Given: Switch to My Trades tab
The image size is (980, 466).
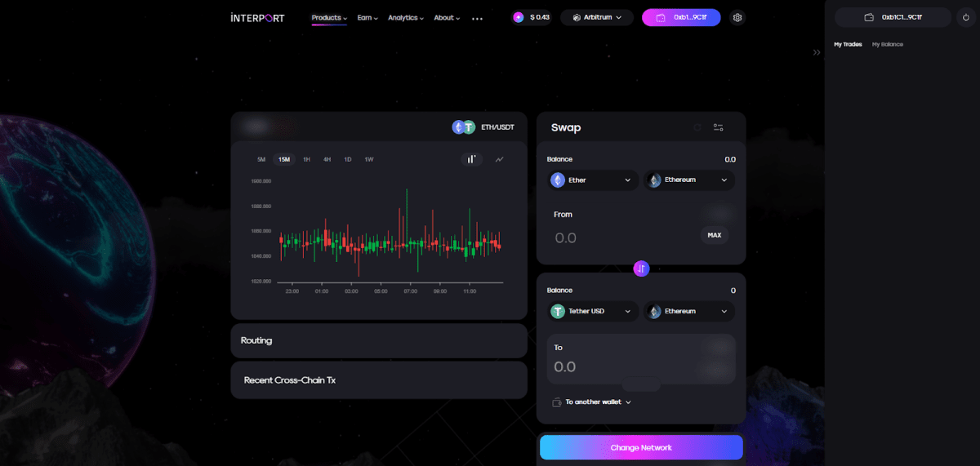Looking at the screenshot, I should click(x=848, y=44).
